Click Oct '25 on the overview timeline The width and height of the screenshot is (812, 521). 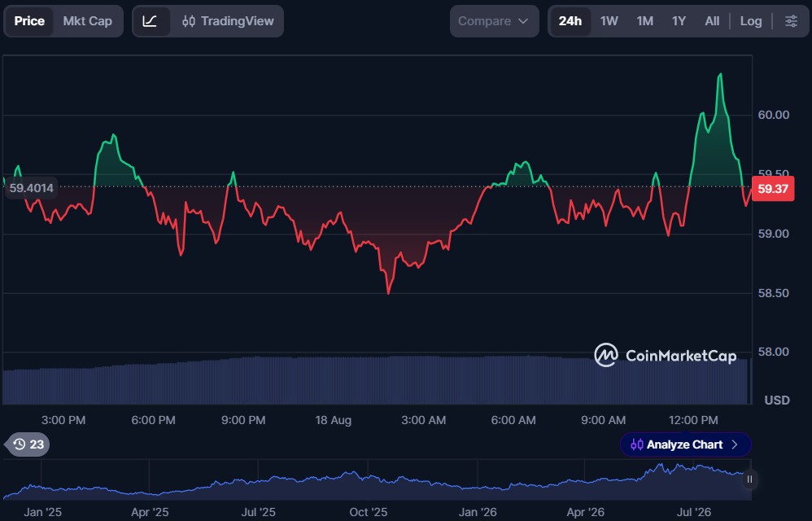tap(369, 512)
